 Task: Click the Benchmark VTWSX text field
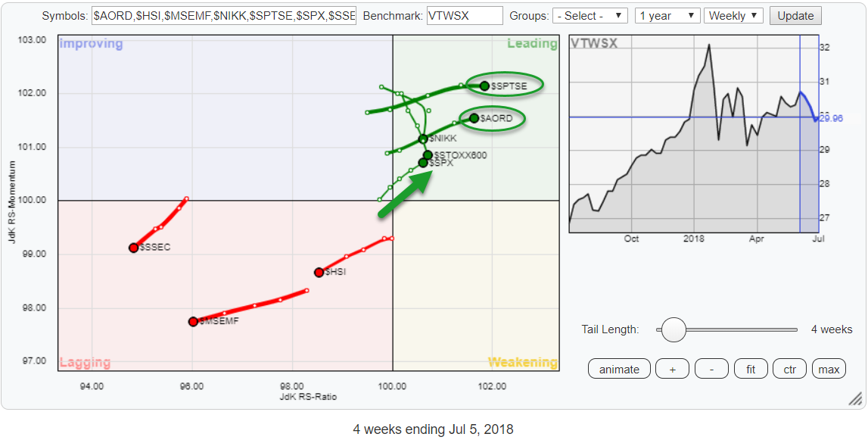pos(465,15)
